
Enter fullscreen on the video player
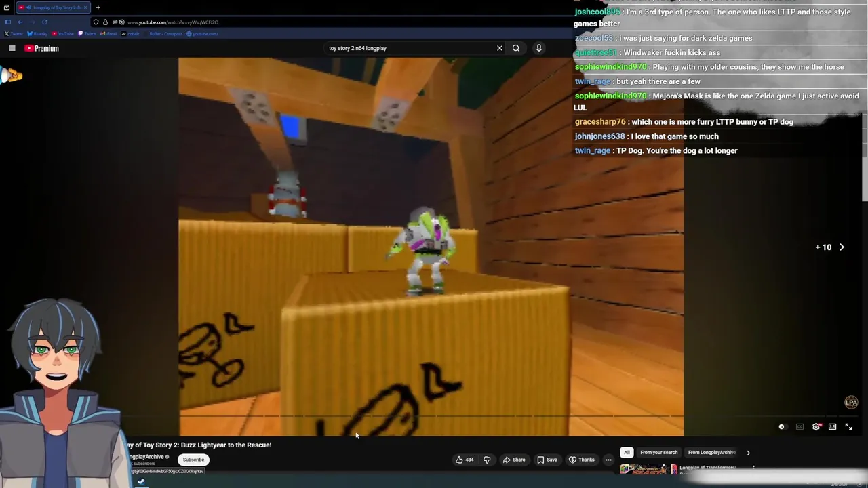pyautogui.click(x=848, y=427)
